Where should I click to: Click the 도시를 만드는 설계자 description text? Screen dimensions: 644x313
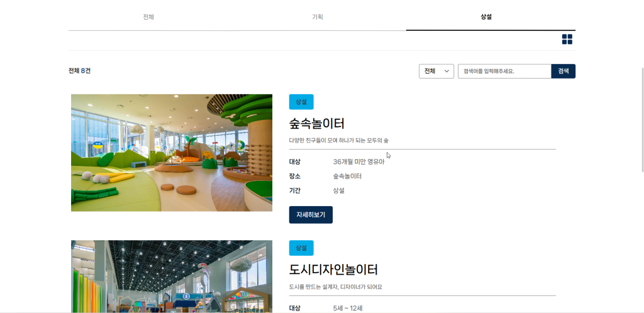[336, 287]
